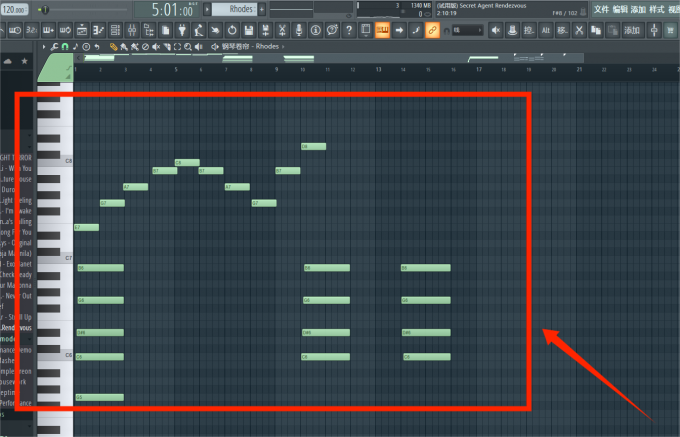Click the question mark help icon
The image size is (680, 437).
(349, 30)
